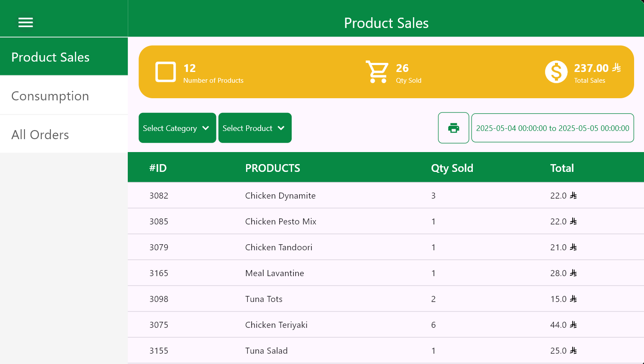Click ID 3085 in the table
Screen dimensions: 644x364
pos(159,221)
